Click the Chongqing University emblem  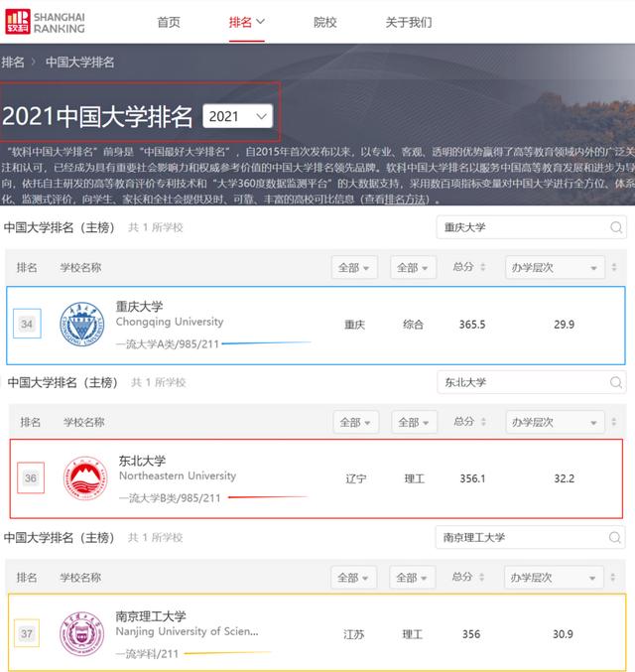[81, 324]
